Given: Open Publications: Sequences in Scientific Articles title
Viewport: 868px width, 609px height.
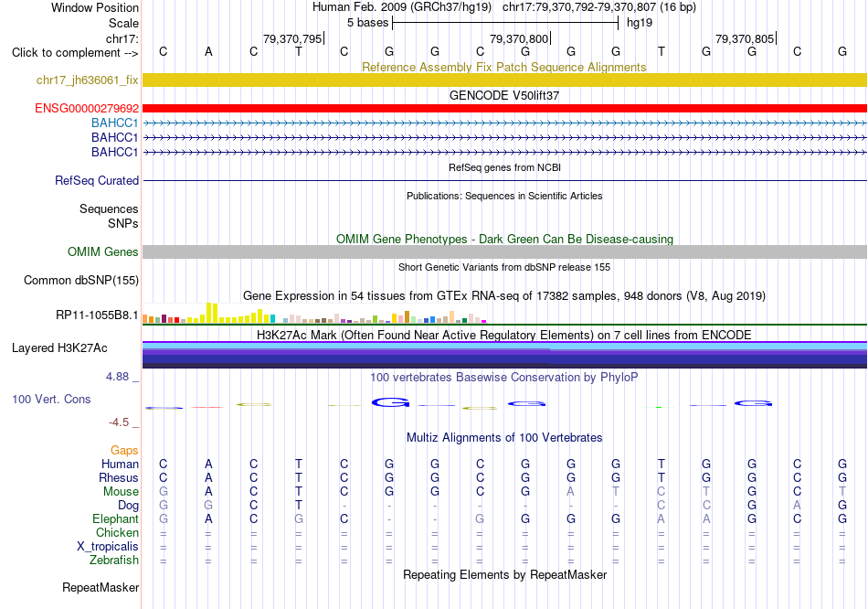Looking at the screenshot, I should tap(504, 196).
